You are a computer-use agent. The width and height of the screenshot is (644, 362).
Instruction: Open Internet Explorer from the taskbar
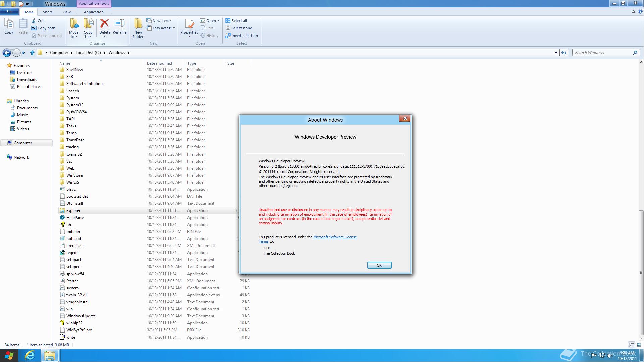[x=30, y=355]
